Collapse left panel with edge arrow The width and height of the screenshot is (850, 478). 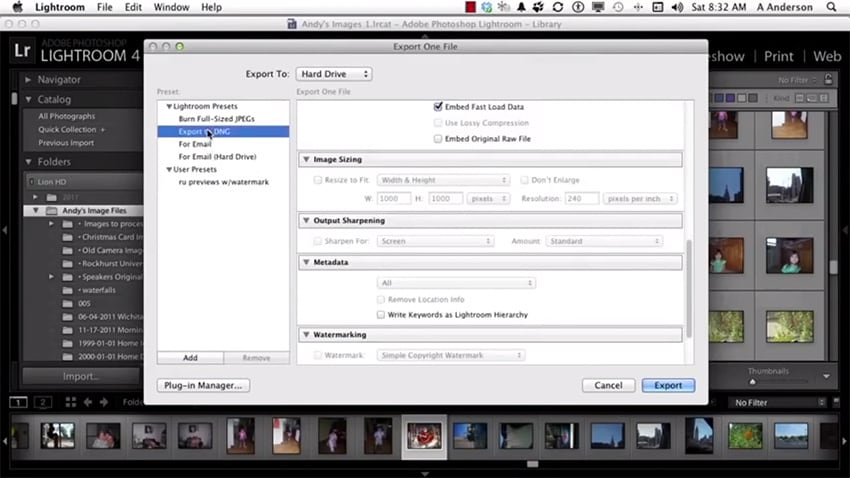4,230
